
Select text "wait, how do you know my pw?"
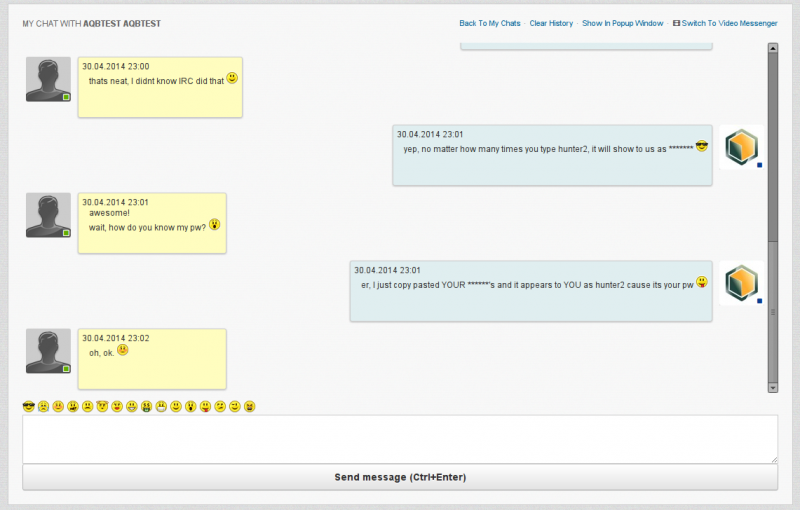[147, 227]
